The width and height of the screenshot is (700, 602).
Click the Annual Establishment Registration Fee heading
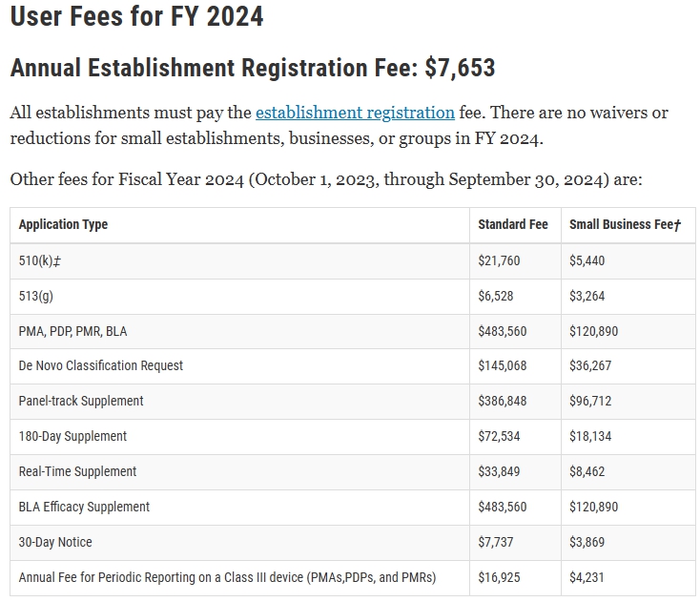[x=253, y=68]
